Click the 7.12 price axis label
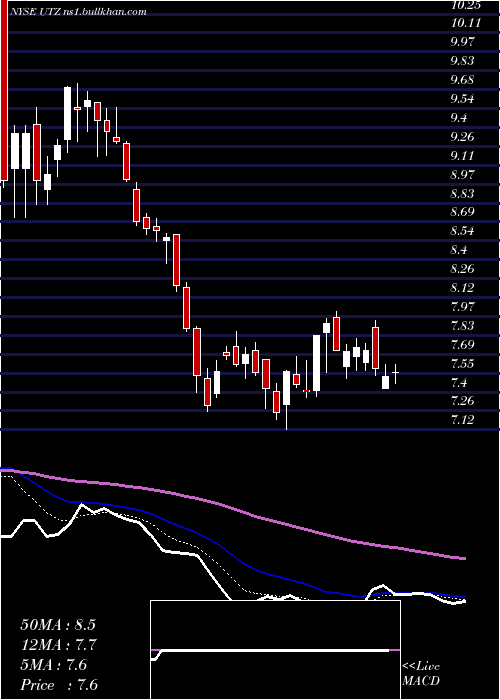The height and width of the screenshot is (700, 500). tap(464, 420)
